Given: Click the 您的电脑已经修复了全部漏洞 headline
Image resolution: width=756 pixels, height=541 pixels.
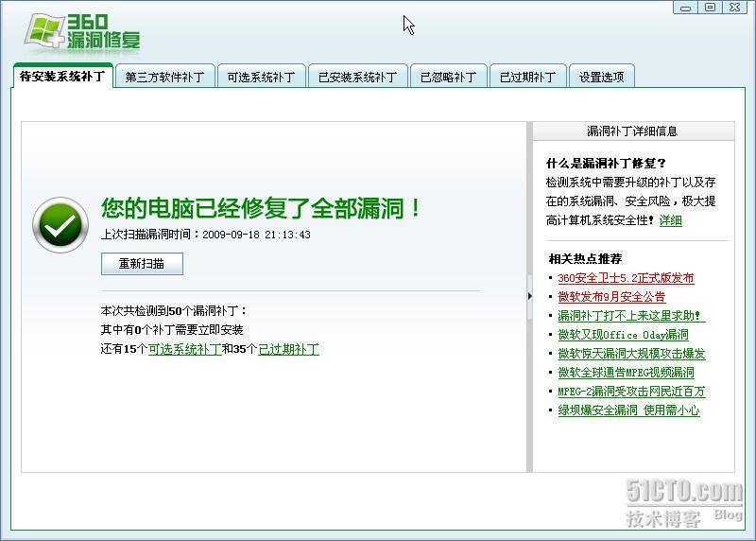Looking at the screenshot, I should [261, 208].
